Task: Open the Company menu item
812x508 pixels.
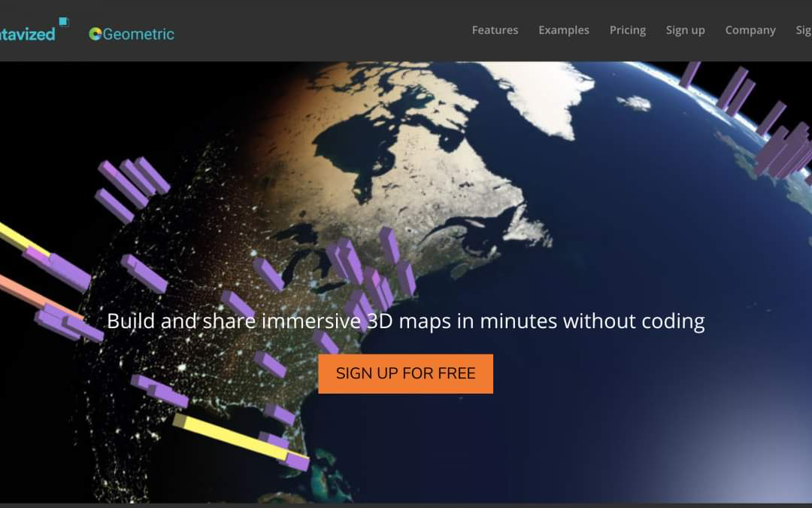Action: (x=750, y=30)
